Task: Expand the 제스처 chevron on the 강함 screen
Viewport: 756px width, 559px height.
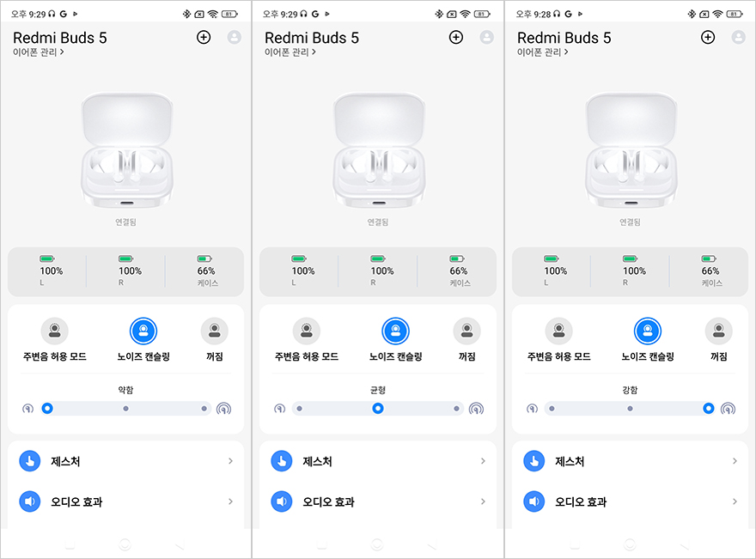Action: point(735,461)
